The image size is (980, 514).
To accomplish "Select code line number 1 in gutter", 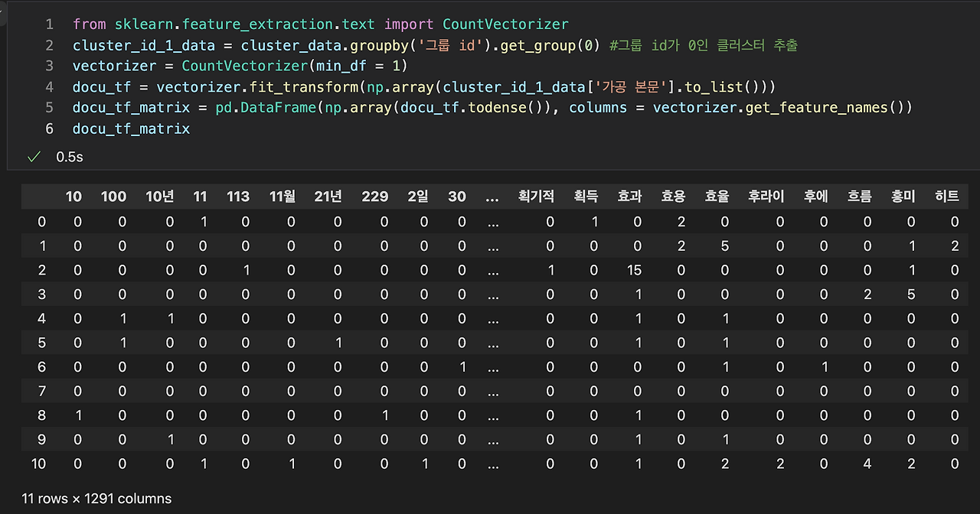I will click(50, 24).
